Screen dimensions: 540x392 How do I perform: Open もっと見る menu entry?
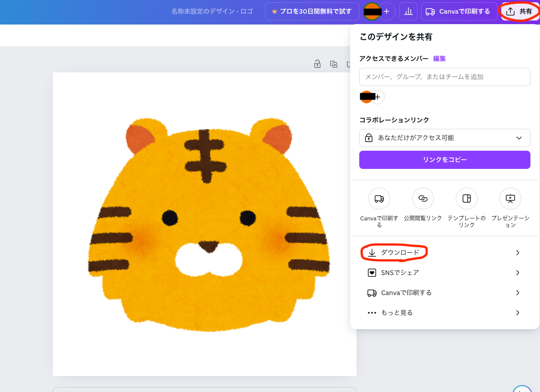[x=444, y=313]
